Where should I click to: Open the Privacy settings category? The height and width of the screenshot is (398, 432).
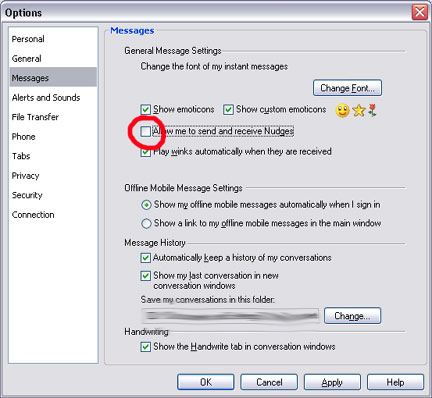pyautogui.click(x=25, y=176)
